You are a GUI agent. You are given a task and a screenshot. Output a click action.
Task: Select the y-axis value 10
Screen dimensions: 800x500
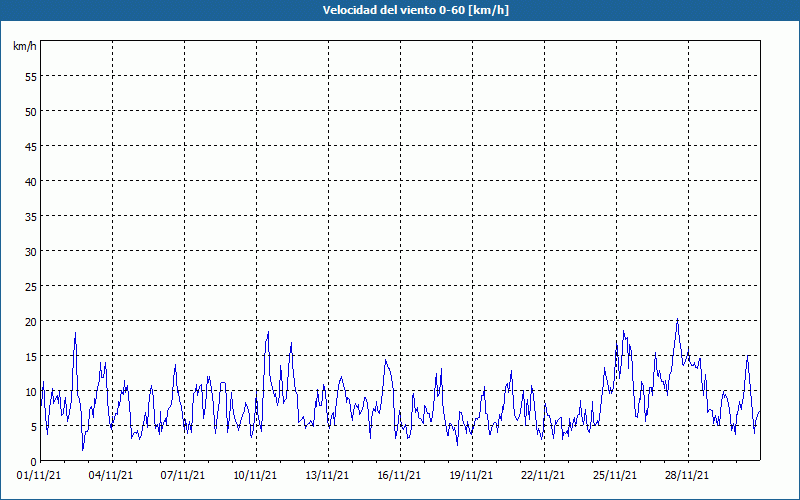tap(31, 391)
